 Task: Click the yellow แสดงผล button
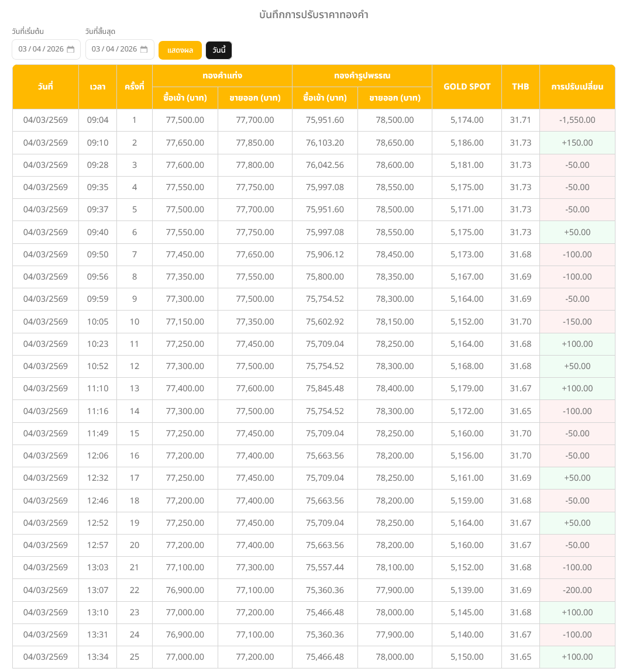pos(180,50)
